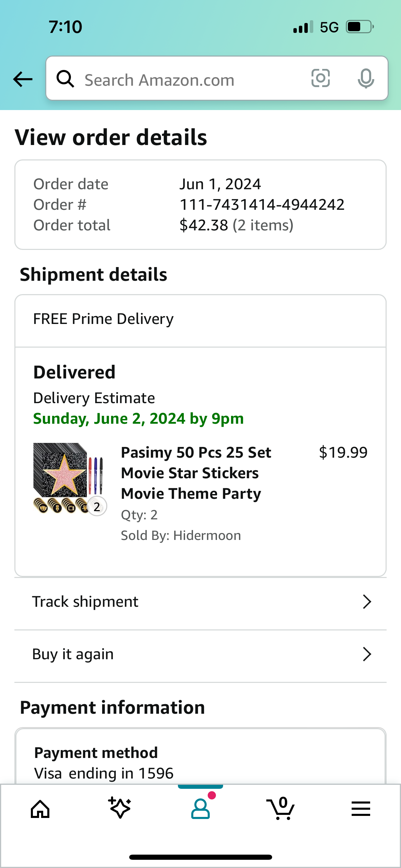The height and width of the screenshot is (868, 401).
Task: Tap the microphone voice search icon
Action: tap(366, 79)
